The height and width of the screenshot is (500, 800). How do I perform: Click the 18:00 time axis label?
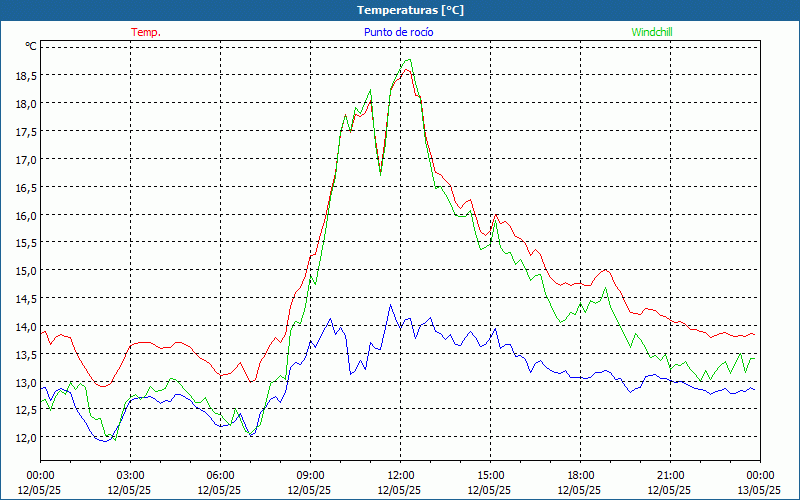(x=580, y=475)
